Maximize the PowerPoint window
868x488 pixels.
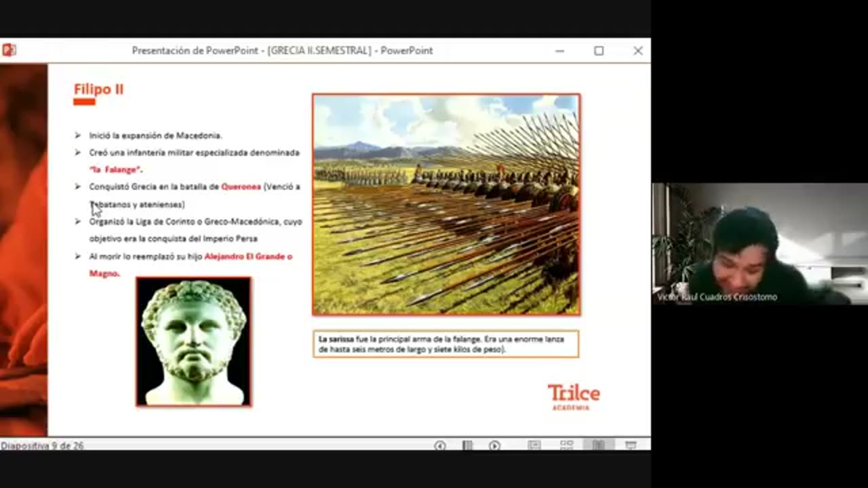coord(599,51)
